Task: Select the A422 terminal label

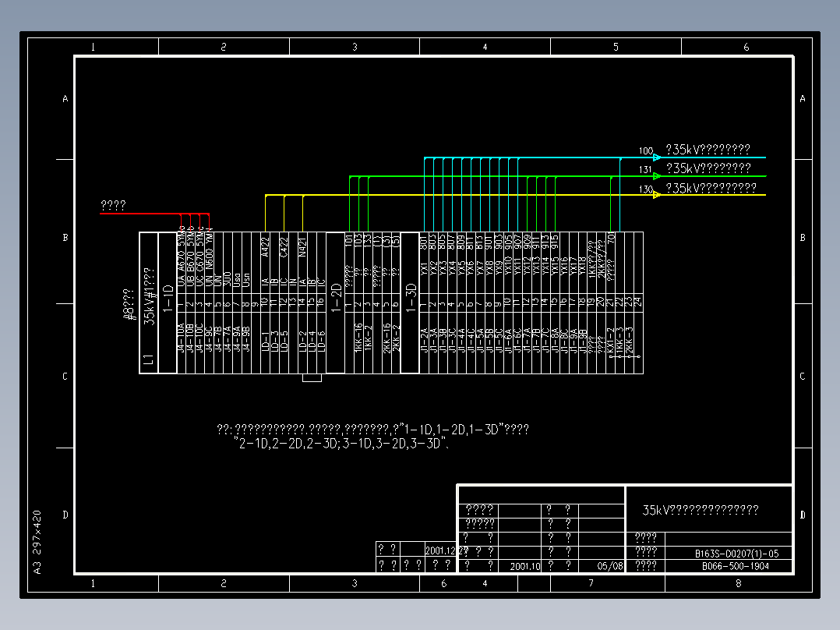Action: [265, 247]
